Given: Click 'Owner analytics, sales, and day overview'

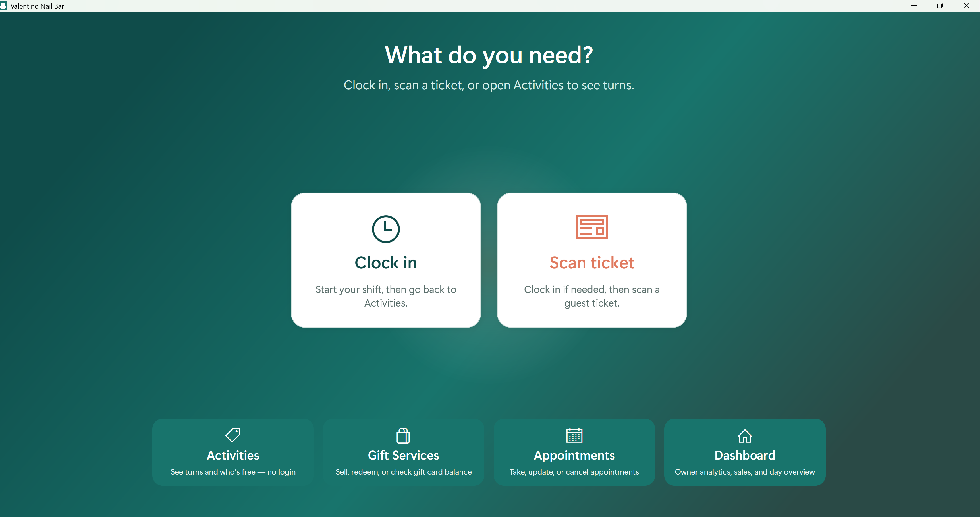Looking at the screenshot, I should click(744, 472).
